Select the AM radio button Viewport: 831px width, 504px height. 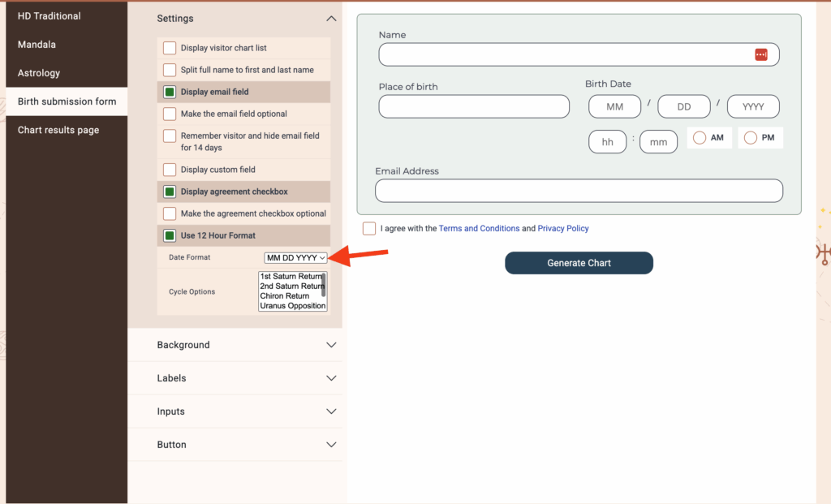699,138
